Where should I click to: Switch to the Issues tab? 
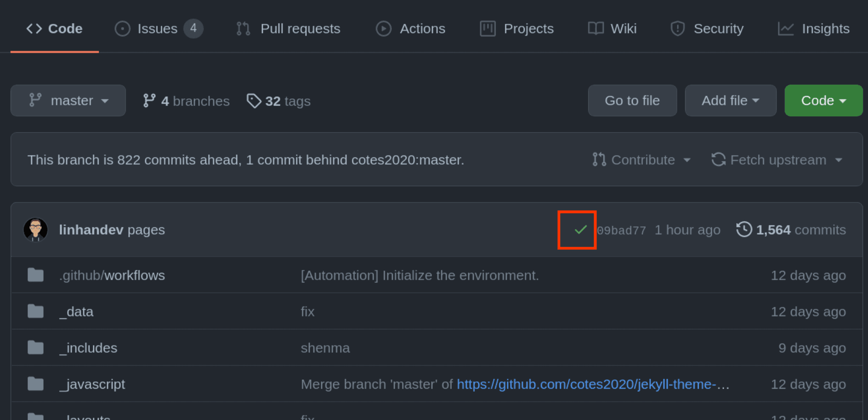158,29
